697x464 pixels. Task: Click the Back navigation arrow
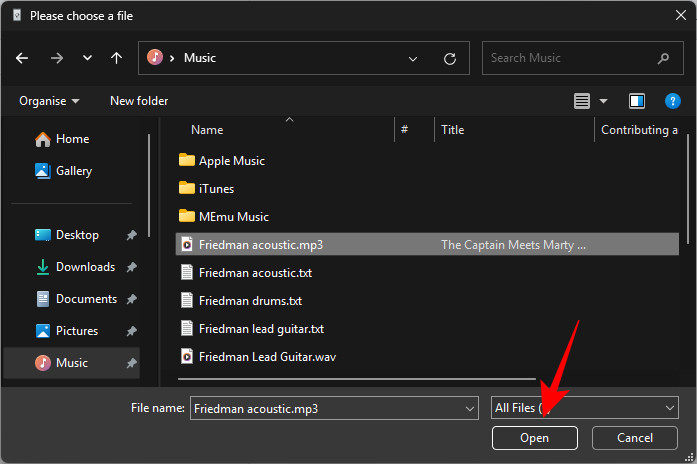[x=22, y=58]
